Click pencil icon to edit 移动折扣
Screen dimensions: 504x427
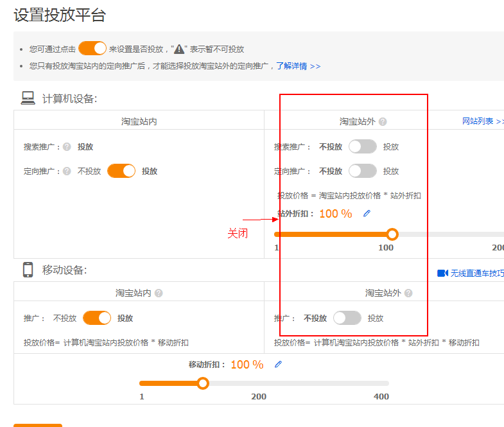[x=279, y=364]
